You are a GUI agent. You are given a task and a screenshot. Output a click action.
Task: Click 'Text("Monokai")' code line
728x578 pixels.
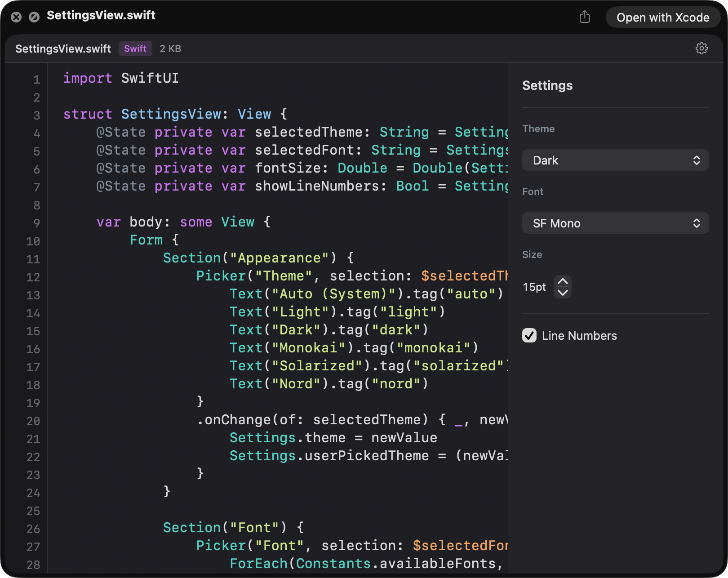pos(354,348)
